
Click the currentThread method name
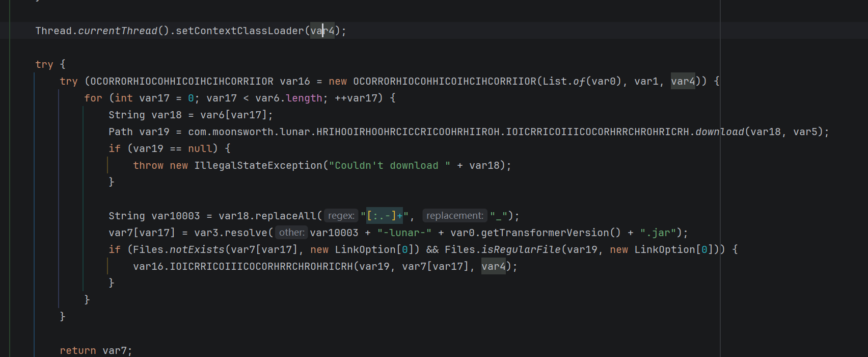(118, 31)
